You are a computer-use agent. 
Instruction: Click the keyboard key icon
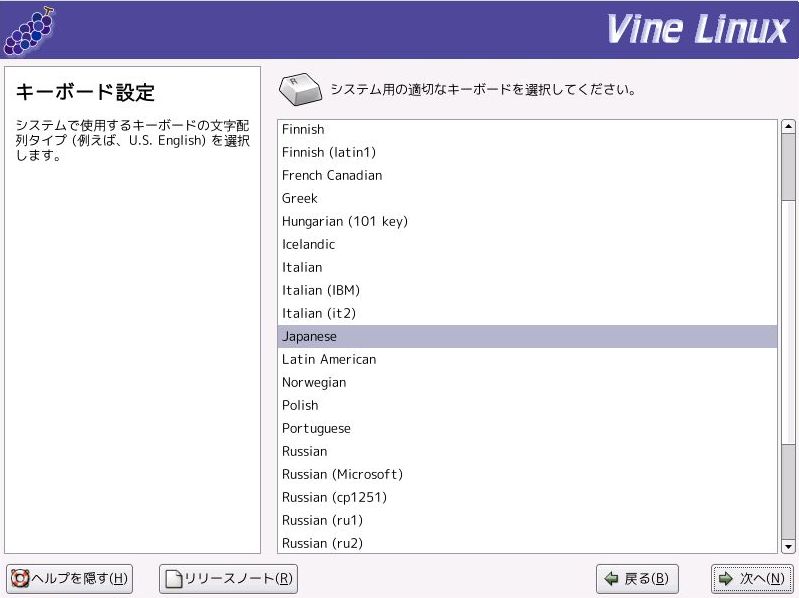click(x=301, y=89)
